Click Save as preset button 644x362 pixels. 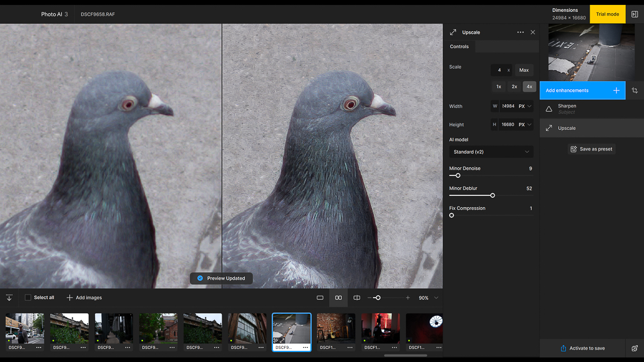(x=592, y=149)
